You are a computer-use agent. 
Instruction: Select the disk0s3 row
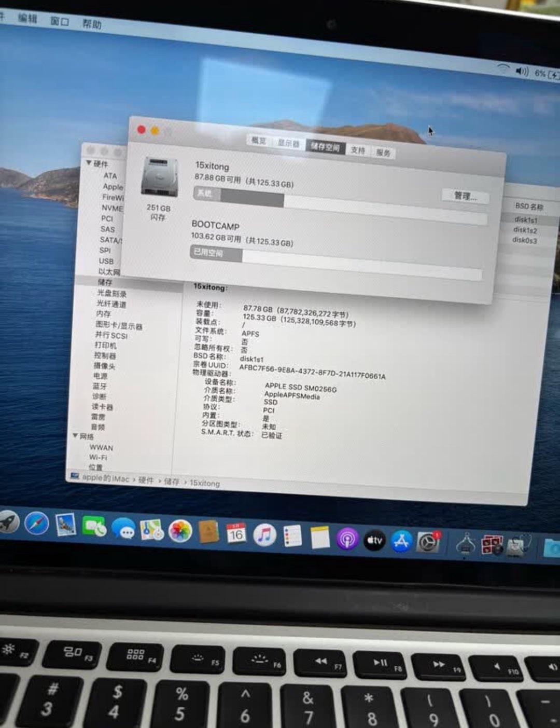click(x=524, y=240)
